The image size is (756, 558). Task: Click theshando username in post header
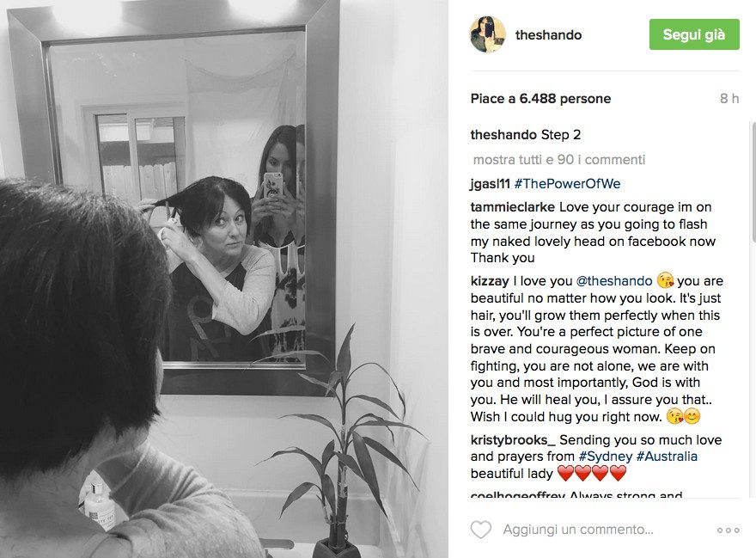pyautogui.click(x=548, y=34)
